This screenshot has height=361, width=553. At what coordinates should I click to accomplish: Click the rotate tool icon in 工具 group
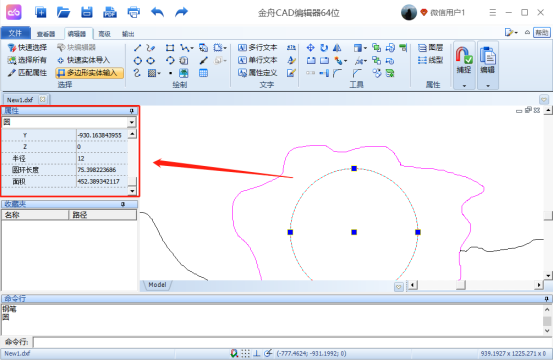(x=324, y=48)
